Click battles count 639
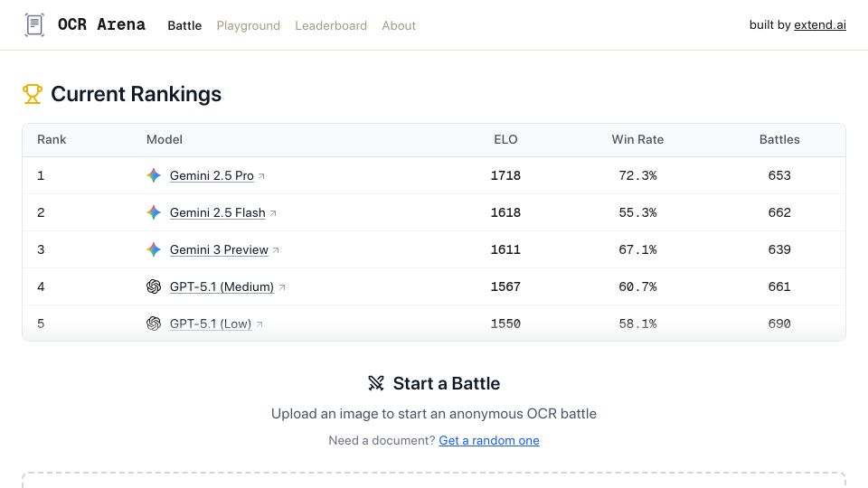The height and width of the screenshot is (488, 868). [x=779, y=249]
